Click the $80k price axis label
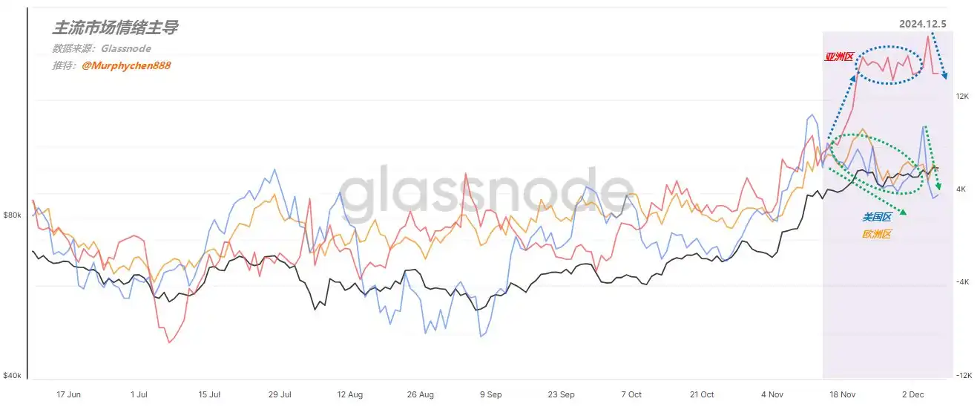 (13, 215)
